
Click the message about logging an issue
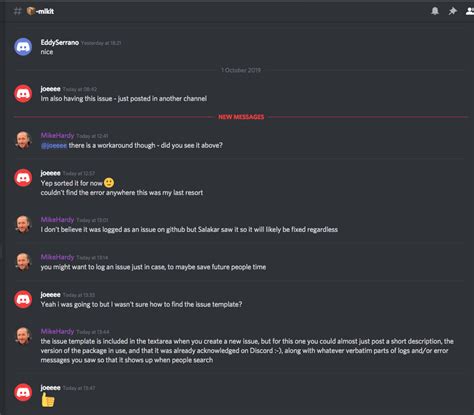(x=153, y=267)
